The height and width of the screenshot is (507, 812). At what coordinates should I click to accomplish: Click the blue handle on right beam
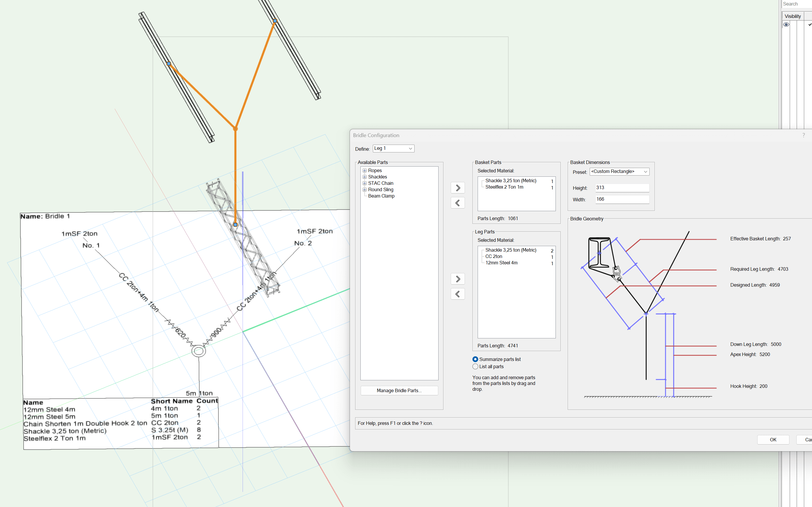tap(275, 21)
